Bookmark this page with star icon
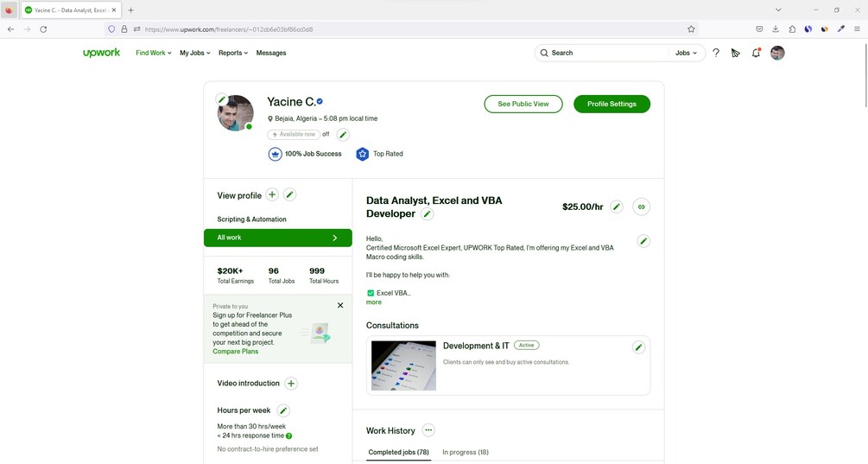Viewport: 868px width, 464px height. 691,29
